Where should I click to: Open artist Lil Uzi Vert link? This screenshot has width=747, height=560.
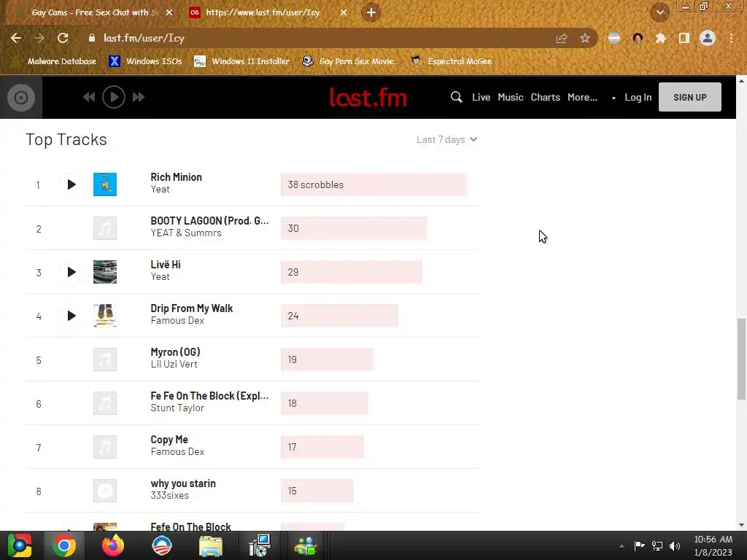pyautogui.click(x=174, y=365)
